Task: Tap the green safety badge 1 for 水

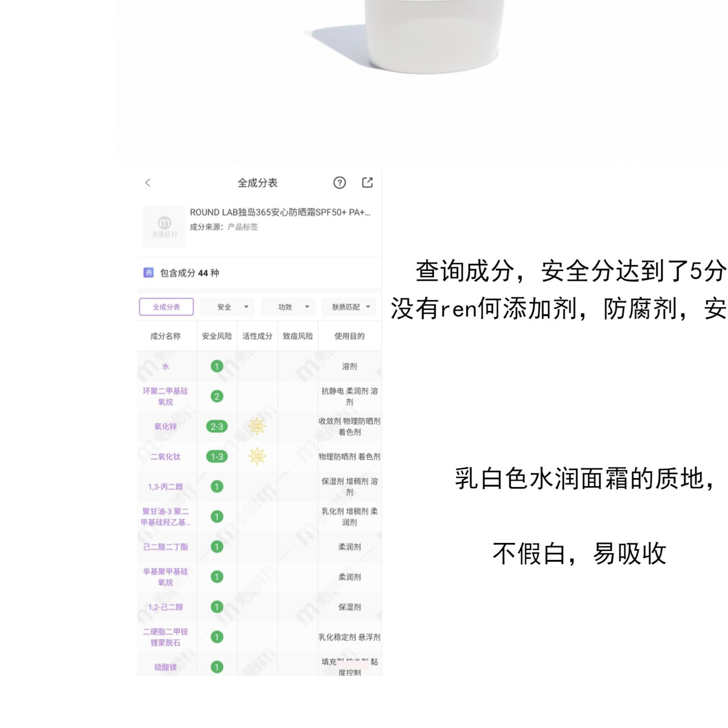Action: [x=217, y=366]
